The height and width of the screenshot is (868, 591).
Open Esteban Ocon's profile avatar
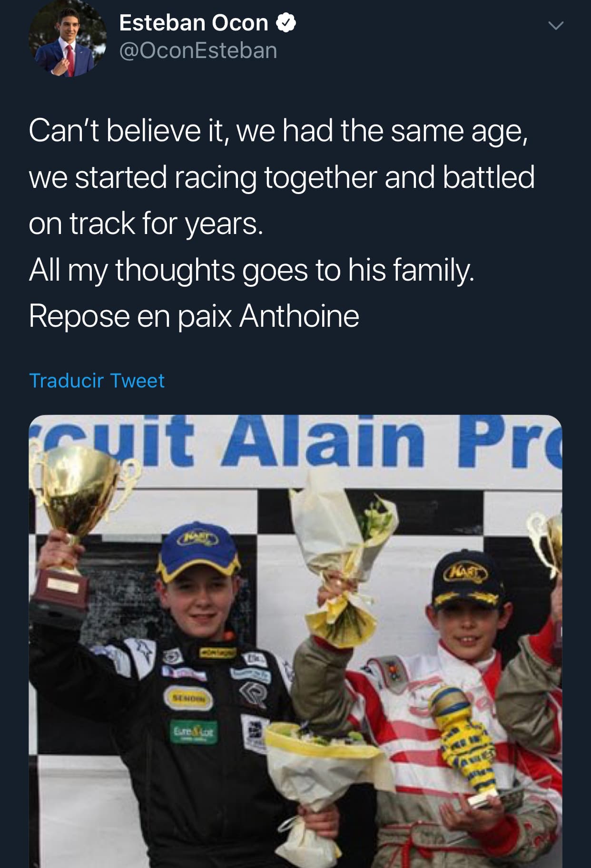point(68,39)
